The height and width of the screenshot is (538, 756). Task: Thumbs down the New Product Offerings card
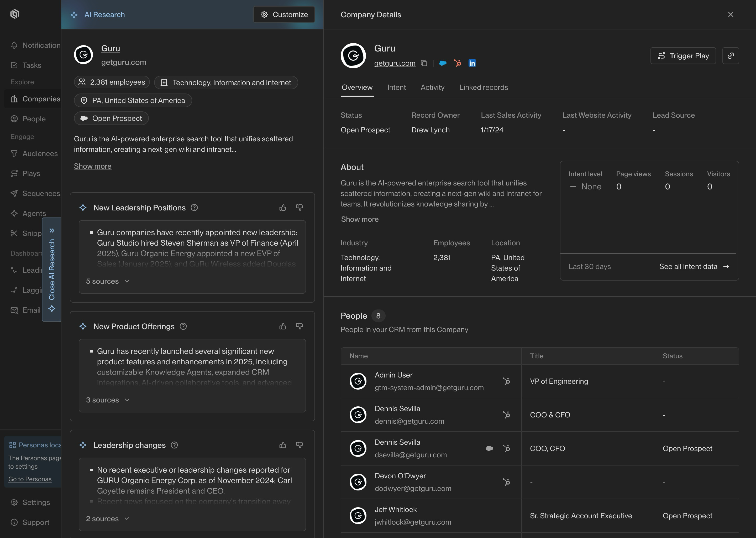tap(300, 326)
